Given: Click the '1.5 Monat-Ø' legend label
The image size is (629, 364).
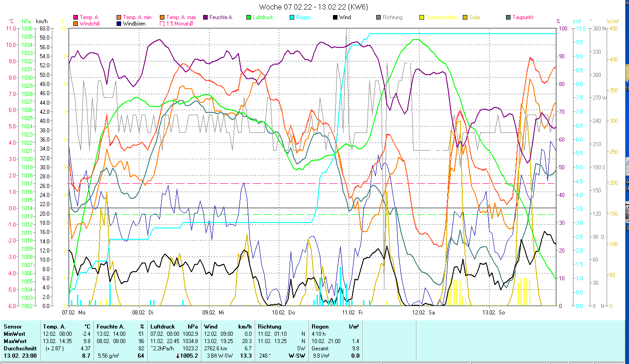Looking at the screenshot, I should tap(179, 23).
